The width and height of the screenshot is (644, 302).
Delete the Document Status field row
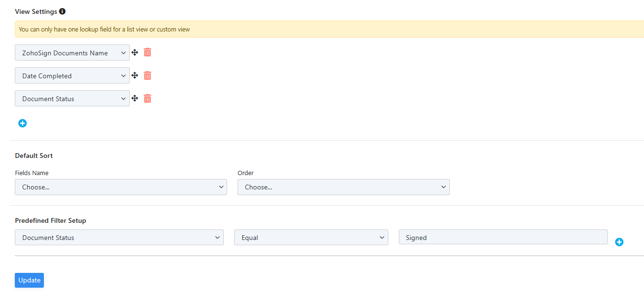147,98
